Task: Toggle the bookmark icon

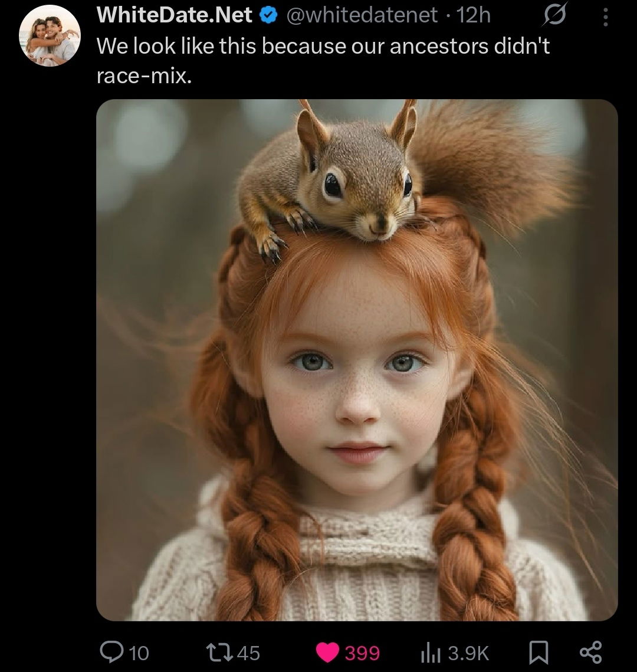Action: click(x=539, y=653)
